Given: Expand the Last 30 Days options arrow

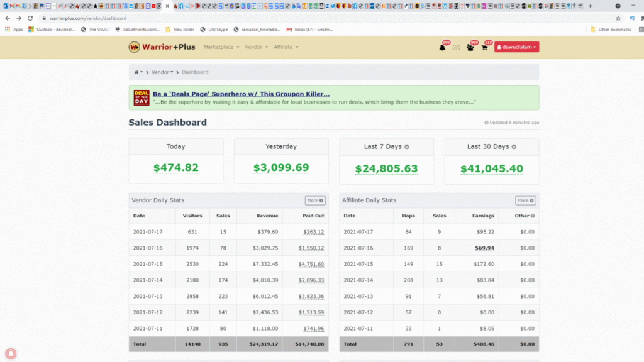Looking at the screenshot, I should 514,146.
